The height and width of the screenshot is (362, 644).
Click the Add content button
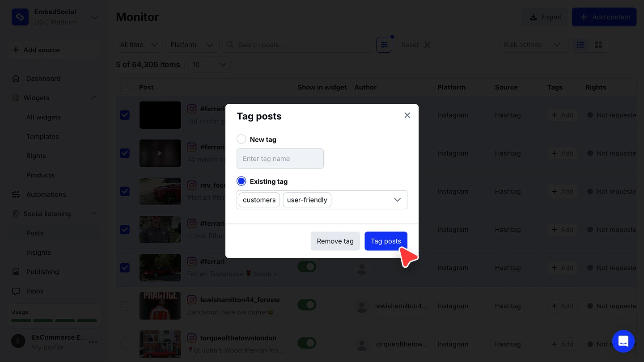[x=604, y=17]
